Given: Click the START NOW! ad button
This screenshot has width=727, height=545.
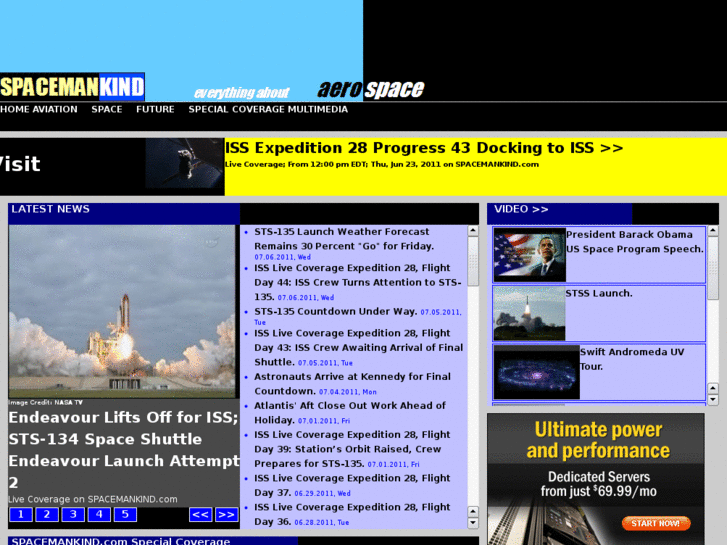Looking at the screenshot, I should [x=656, y=523].
